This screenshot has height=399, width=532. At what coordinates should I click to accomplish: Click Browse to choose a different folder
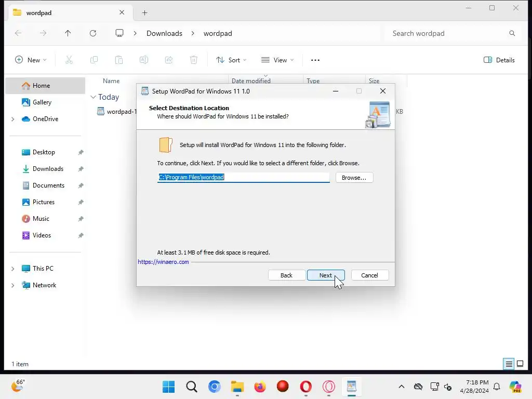(354, 178)
